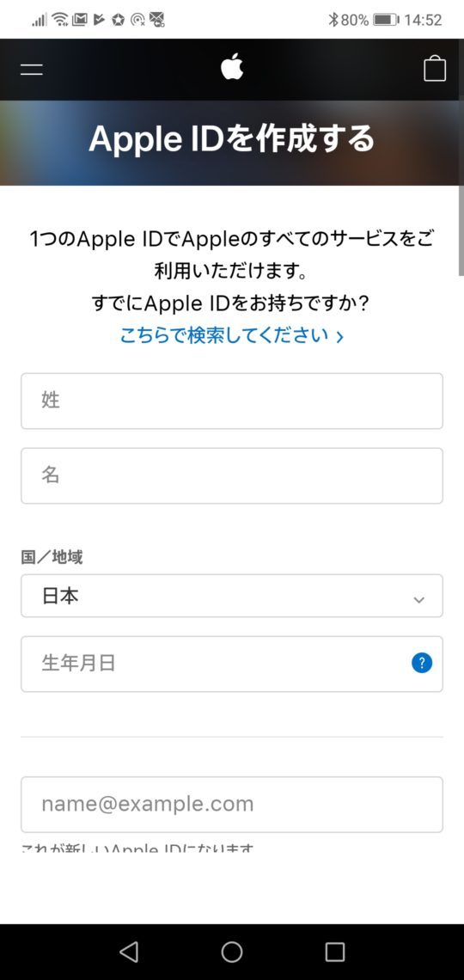Focus the 姓 last name field
464x980 pixels.
pyautogui.click(x=232, y=401)
